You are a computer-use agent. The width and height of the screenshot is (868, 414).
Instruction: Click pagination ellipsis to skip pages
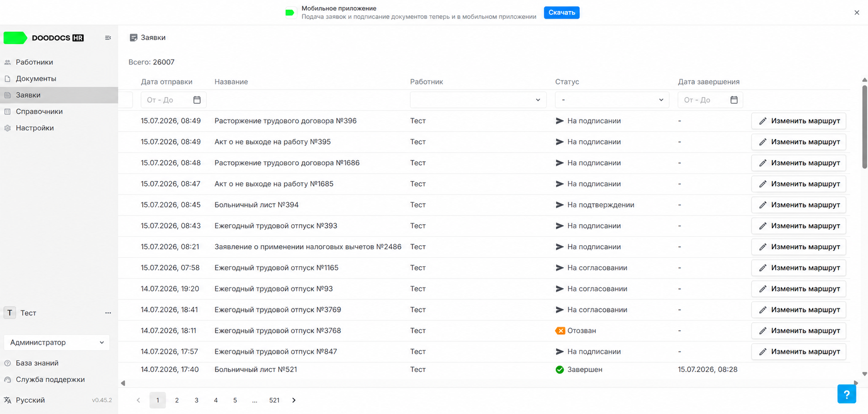pos(255,400)
